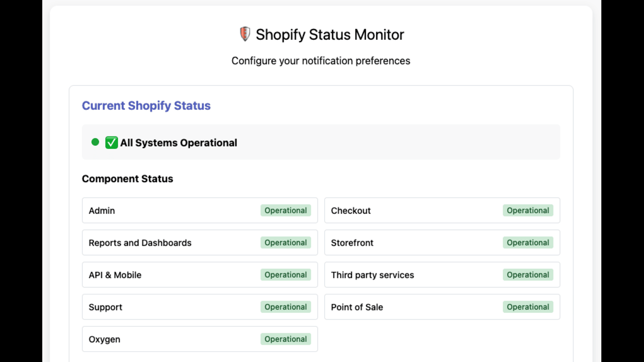The height and width of the screenshot is (362, 644).
Task: Click the Operational badge for Storefront
Action: [528, 243]
